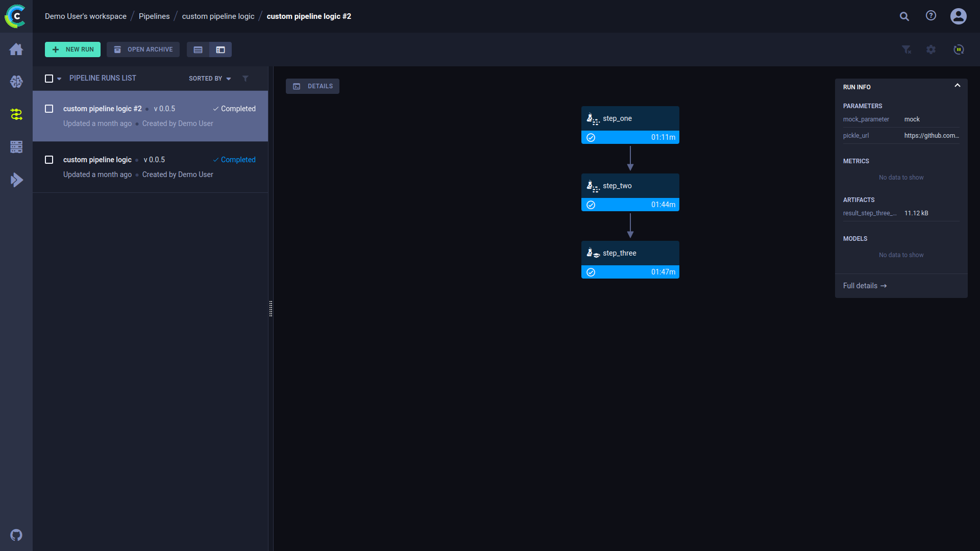Click the New Run button
This screenshot has height=551, width=980.
coord(72,49)
